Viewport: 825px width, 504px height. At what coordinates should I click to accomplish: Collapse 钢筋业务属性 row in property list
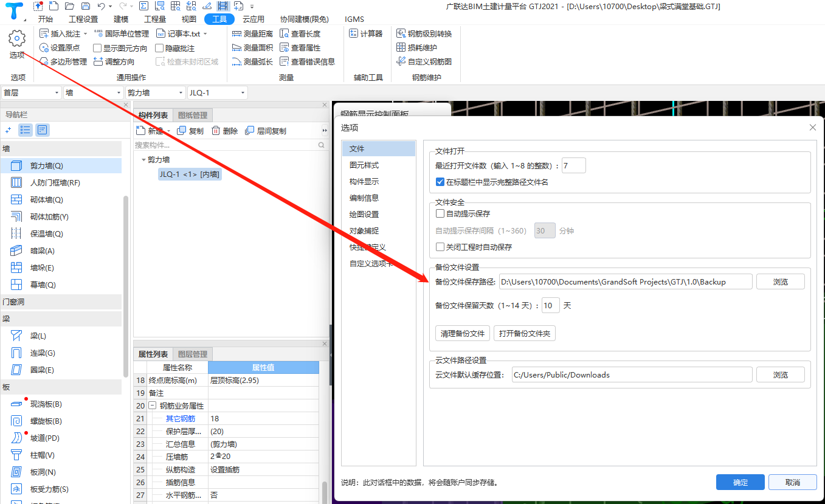click(x=153, y=406)
